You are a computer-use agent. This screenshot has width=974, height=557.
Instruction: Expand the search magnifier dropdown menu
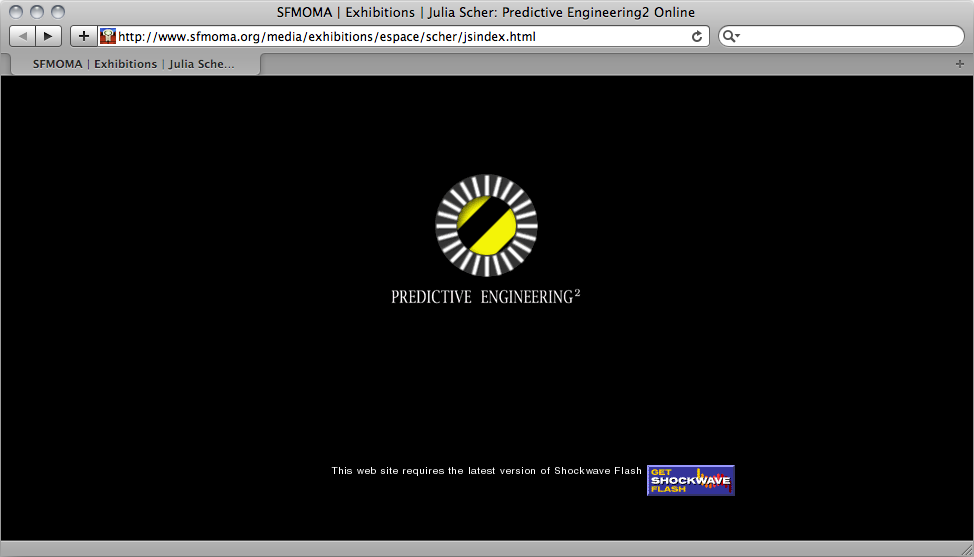[x=731, y=37]
